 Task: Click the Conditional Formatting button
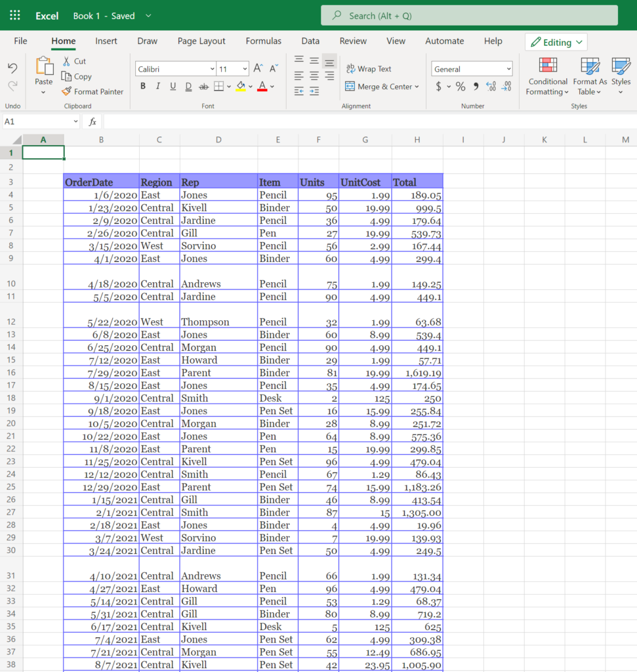coord(547,77)
